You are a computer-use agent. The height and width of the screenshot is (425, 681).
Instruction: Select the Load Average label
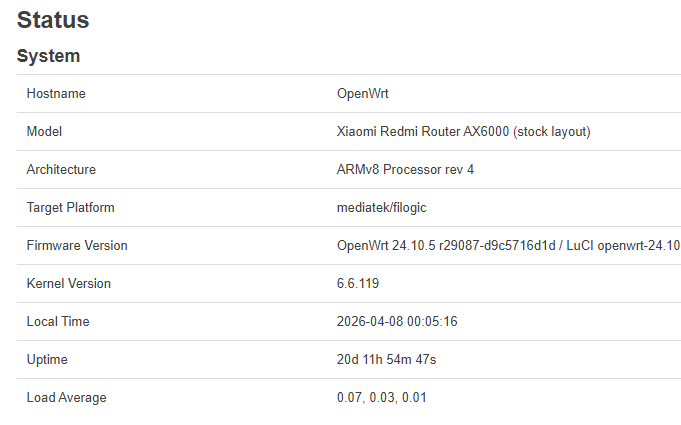tap(66, 397)
